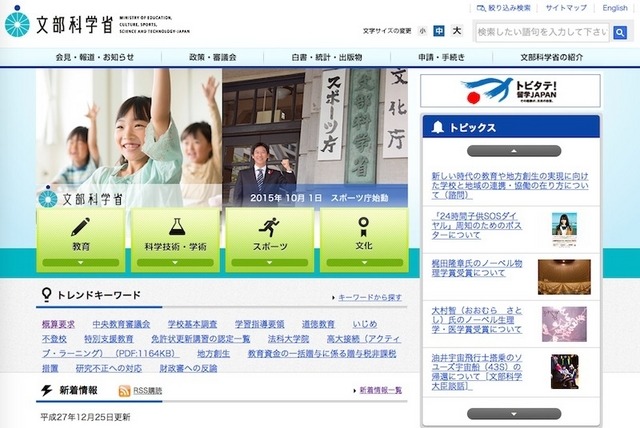Open the 道徳教育 keyword link
This screenshot has width=640, height=428.
pos(318,324)
